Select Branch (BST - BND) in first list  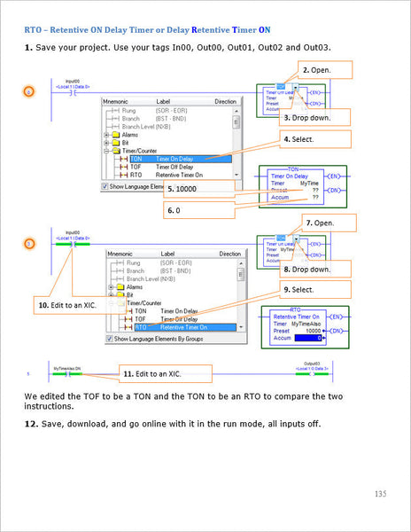click(154, 119)
